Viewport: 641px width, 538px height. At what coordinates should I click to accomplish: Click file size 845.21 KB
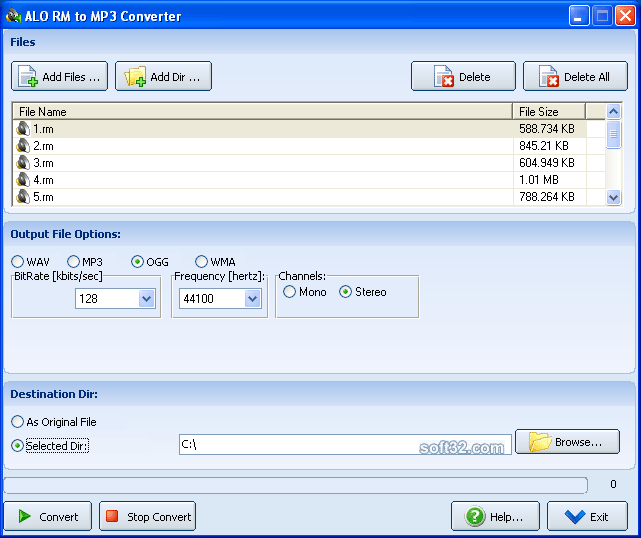coord(544,146)
